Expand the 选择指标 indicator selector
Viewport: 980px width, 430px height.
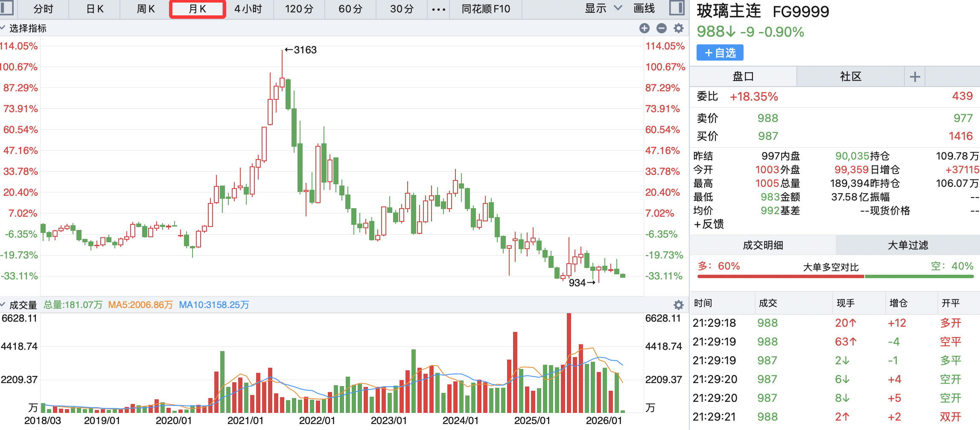click(24, 28)
